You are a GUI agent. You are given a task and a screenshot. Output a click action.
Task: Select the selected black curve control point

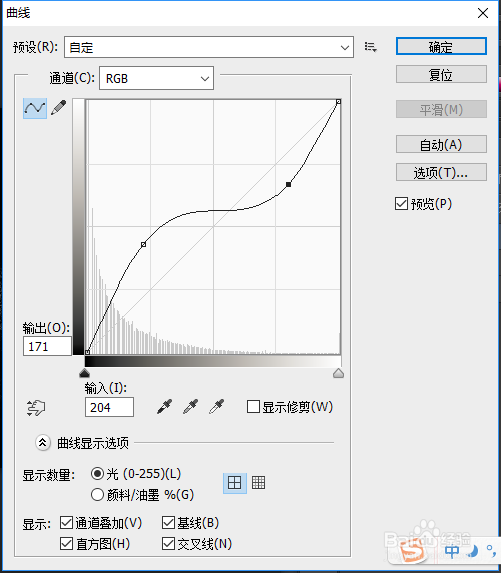pyautogui.click(x=288, y=185)
